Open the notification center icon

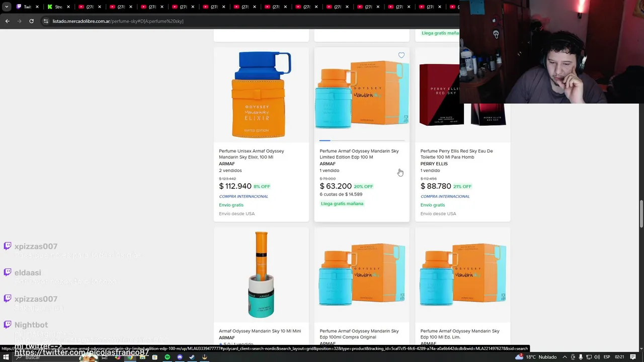tap(633, 357)
